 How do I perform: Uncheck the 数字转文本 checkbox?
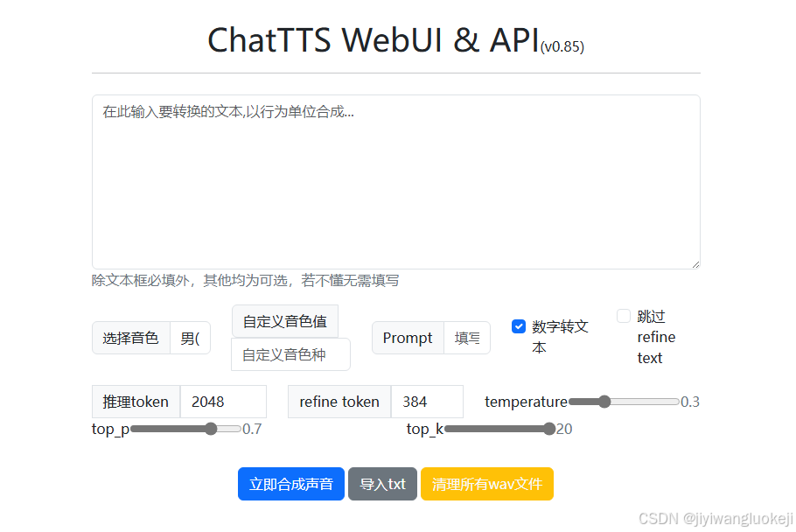519,326
